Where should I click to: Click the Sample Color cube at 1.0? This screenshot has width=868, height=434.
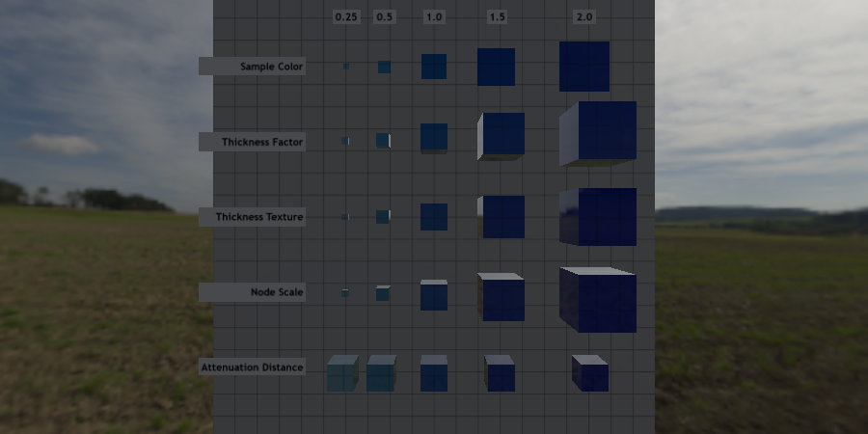click(x=434, y=67)
